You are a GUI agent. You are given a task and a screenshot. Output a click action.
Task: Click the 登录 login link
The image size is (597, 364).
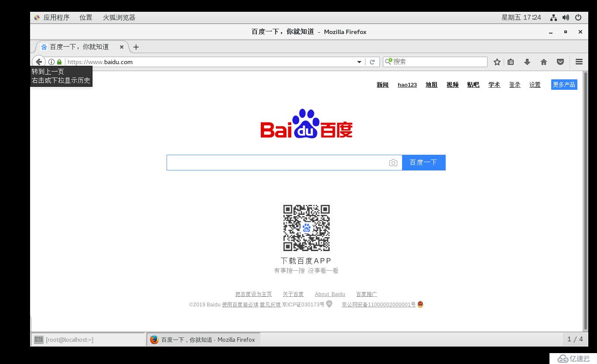515,85
